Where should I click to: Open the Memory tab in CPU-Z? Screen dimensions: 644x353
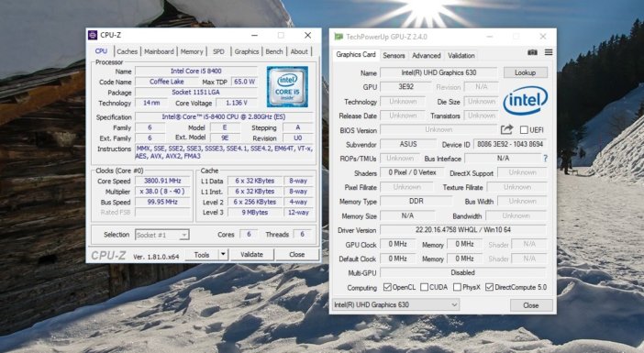click(192, 51)
